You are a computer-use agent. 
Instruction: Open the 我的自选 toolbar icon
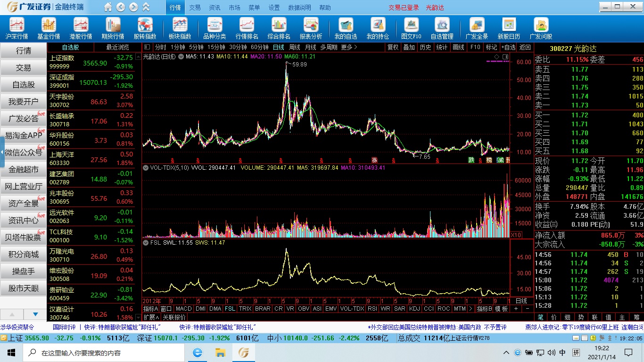[x=346, y=29]
